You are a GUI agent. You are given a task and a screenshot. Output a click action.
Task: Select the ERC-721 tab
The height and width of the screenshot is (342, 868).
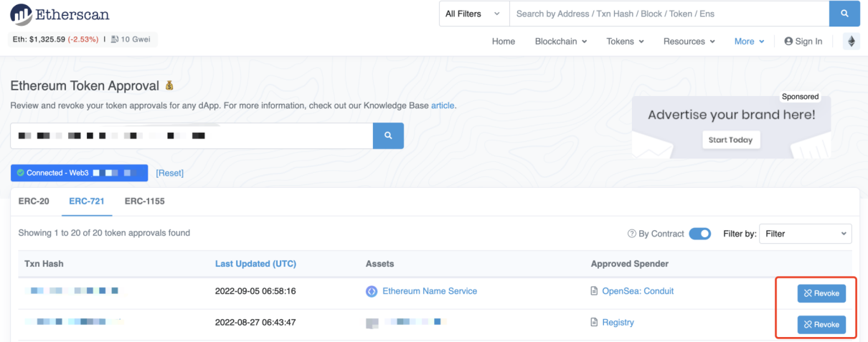(x=87, y=201)
